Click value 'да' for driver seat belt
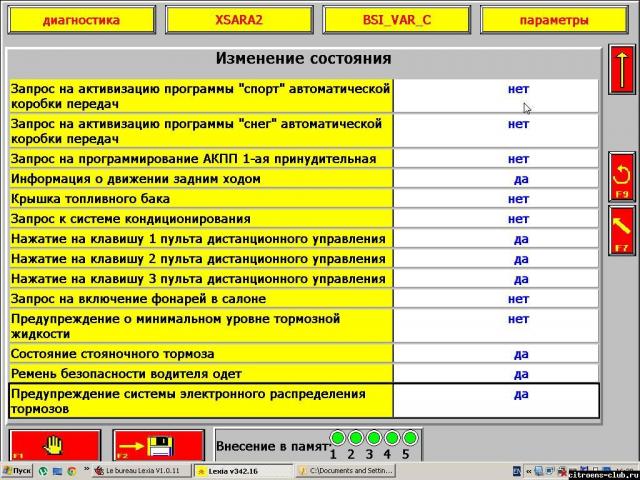This screenshot has height=480, width=640. pos(521,374)
